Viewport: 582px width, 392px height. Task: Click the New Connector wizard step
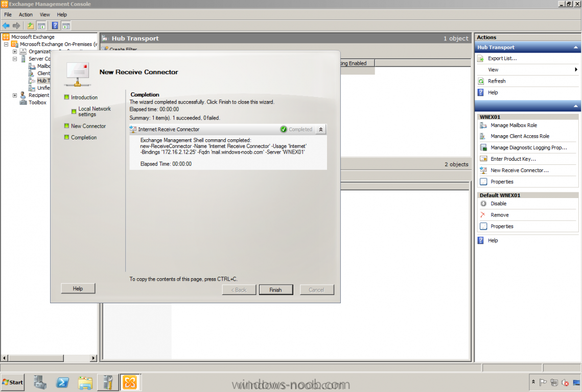coord(88,126)
